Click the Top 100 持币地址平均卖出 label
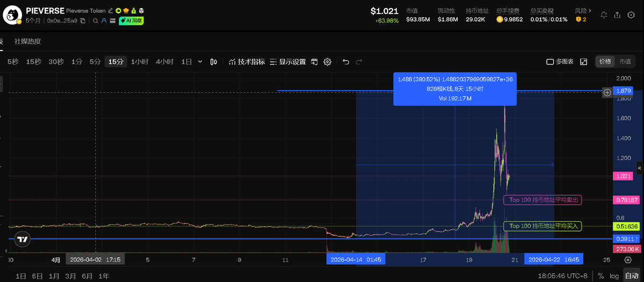This screenshot has width=644, height=282. tap(542, 200)
